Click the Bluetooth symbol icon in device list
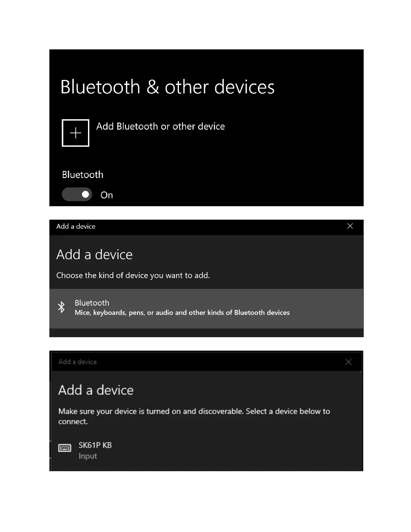This screenshot has height=532, width=411. pos(61,307)
